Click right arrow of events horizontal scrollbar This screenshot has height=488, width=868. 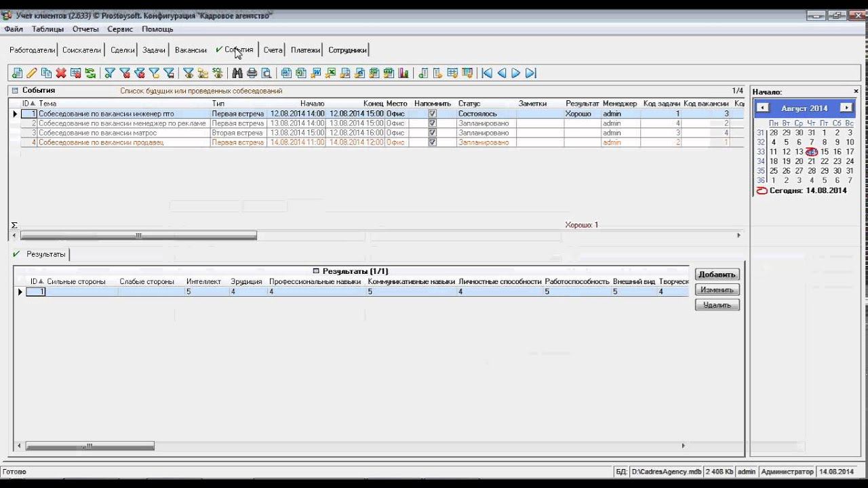click(x=738, y=235)
